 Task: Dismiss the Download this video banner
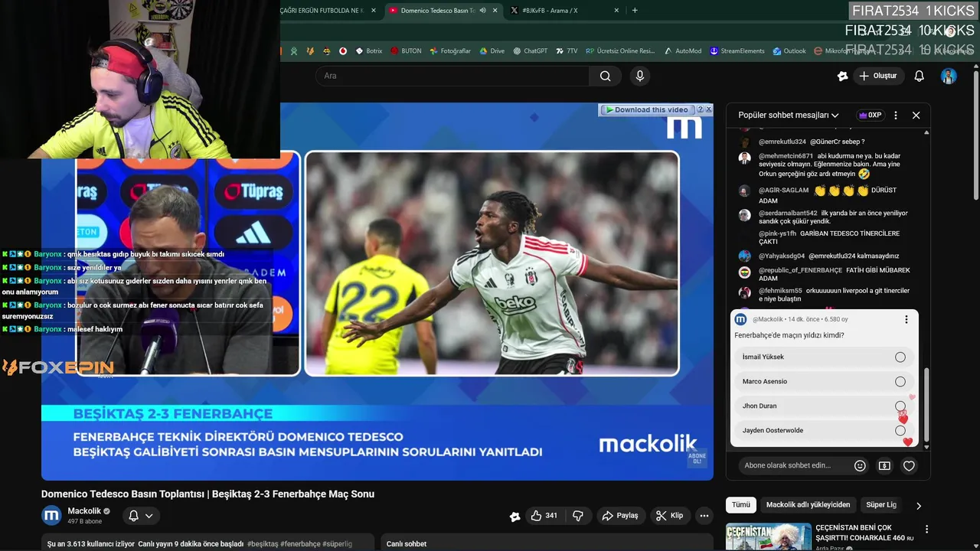tap(708, 109)
